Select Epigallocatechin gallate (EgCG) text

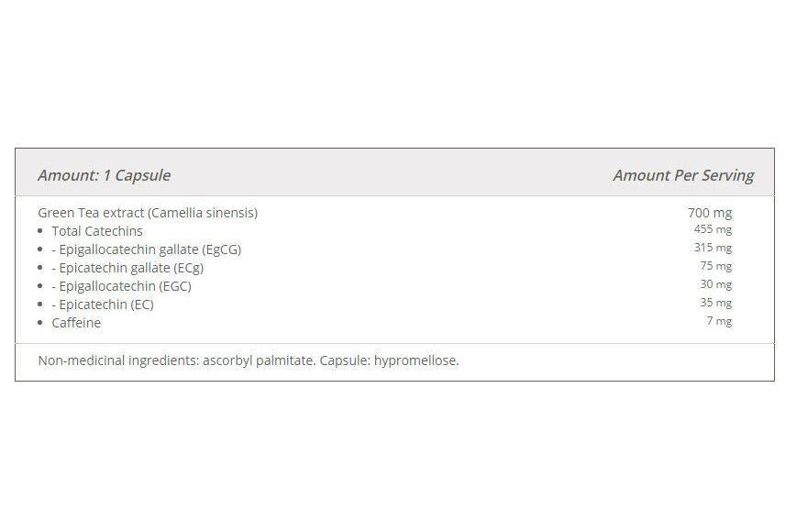pos(149,249)
